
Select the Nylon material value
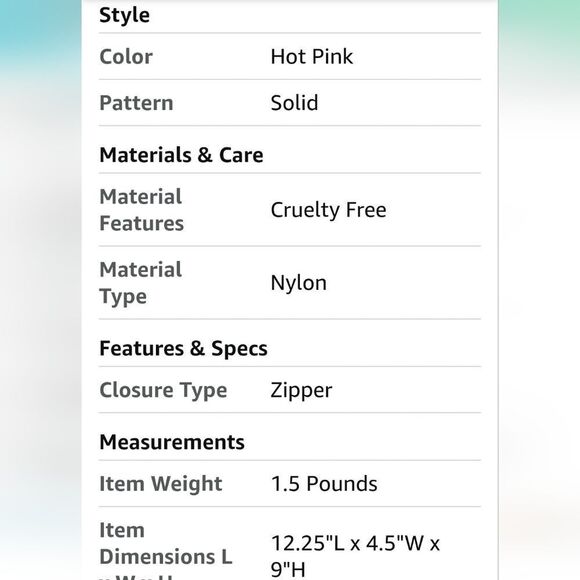(x=299, y=283)
